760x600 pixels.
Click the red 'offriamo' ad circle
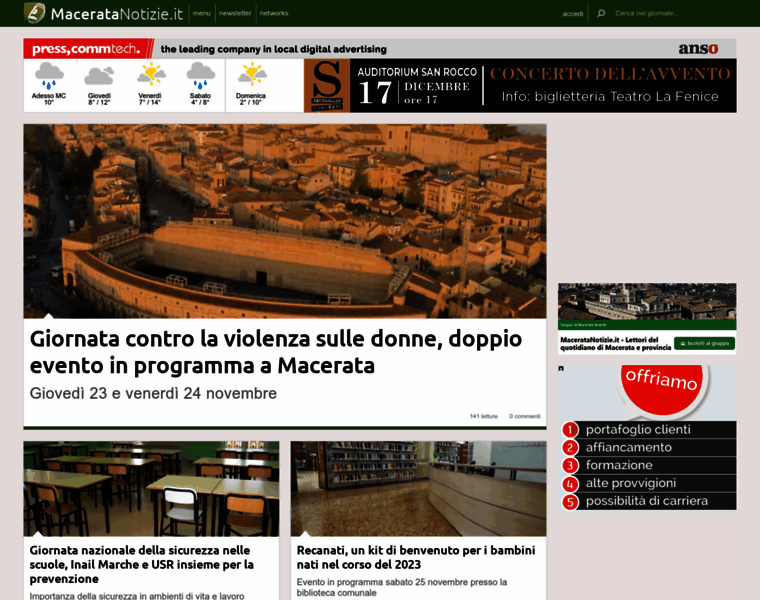(662, 388)
